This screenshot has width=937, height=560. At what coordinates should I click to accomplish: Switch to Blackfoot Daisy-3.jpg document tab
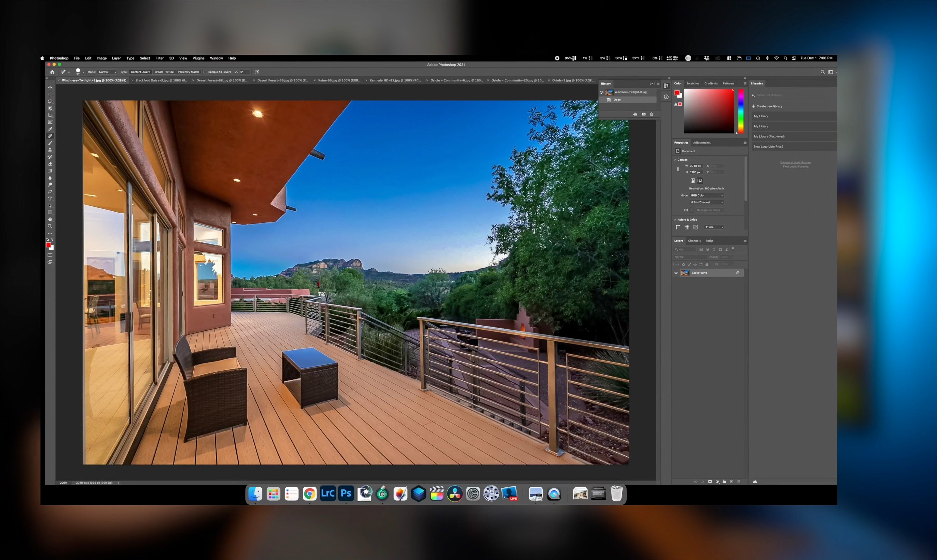point(161,80)
